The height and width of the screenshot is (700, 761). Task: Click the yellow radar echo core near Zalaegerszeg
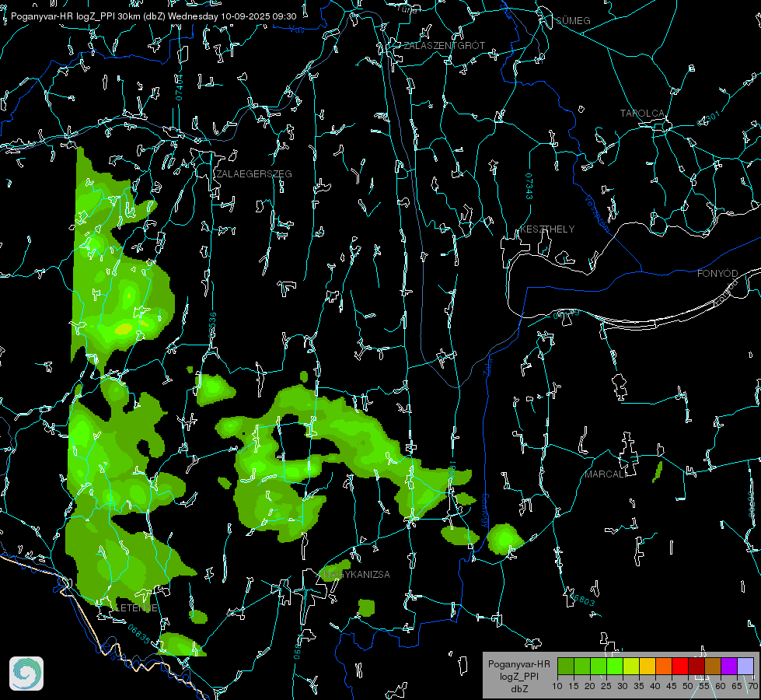tap(124, 329)
